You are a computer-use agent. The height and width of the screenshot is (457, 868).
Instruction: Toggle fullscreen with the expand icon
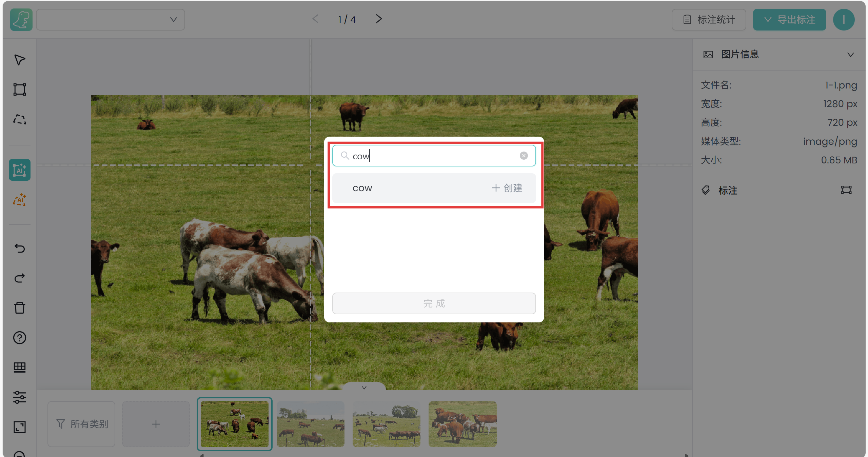[x=20, y=427]
